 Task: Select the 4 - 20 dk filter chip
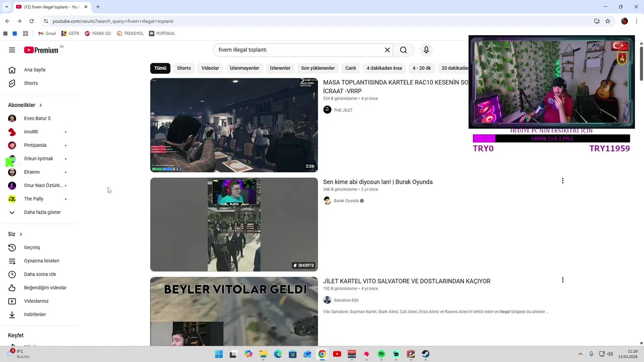tap(422, 68)
